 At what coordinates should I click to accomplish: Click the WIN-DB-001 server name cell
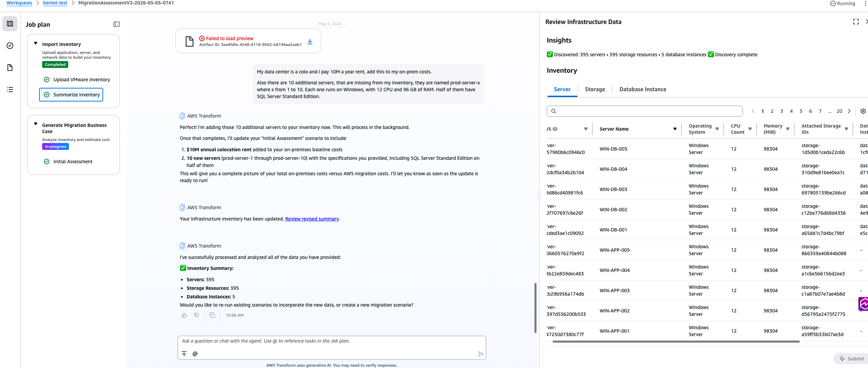(x=613, y=230)
